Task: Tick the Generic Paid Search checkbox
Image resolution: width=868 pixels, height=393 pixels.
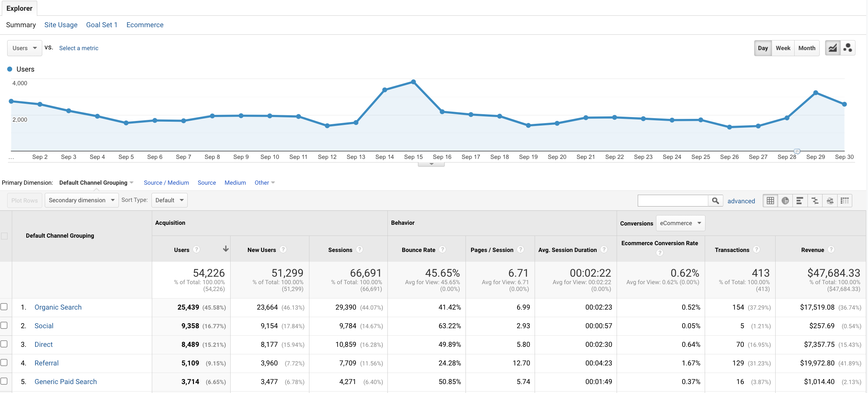Action: point(4,381)
